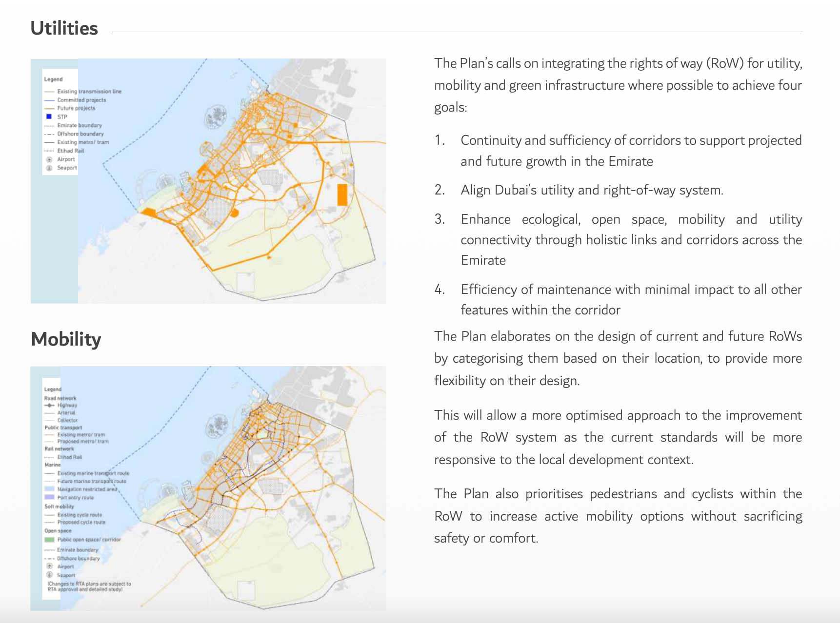Select the blue STP color swatch
The height and width of the screenshot is (623, 840).
point(48,117)
